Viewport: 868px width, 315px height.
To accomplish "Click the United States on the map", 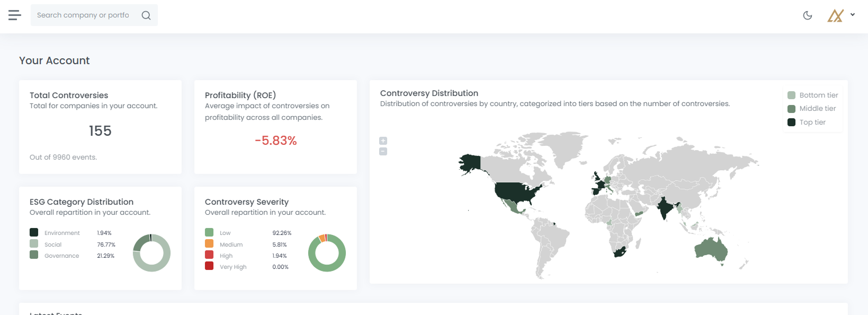I will point(516,191).
